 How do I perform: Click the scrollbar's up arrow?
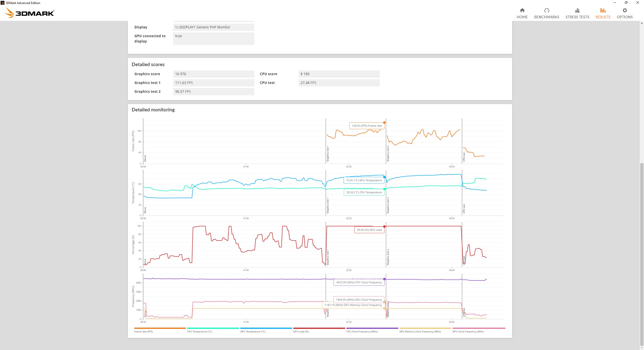point(642,23)
